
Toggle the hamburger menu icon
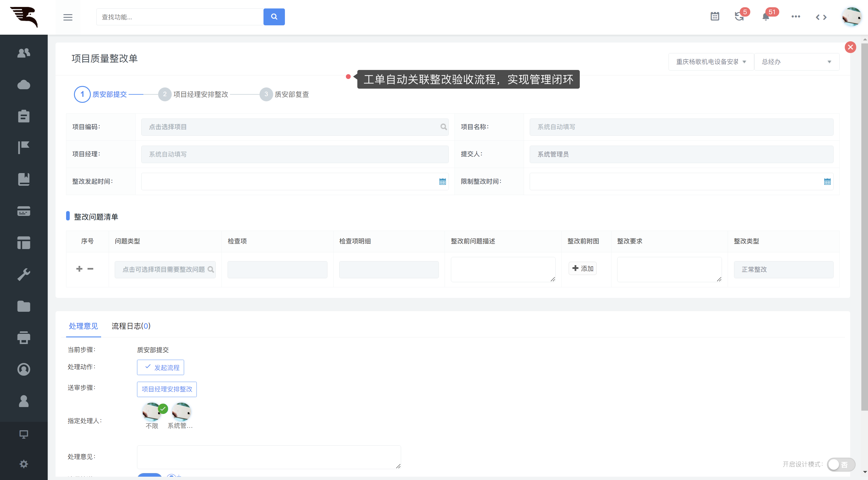click(68, 17)
